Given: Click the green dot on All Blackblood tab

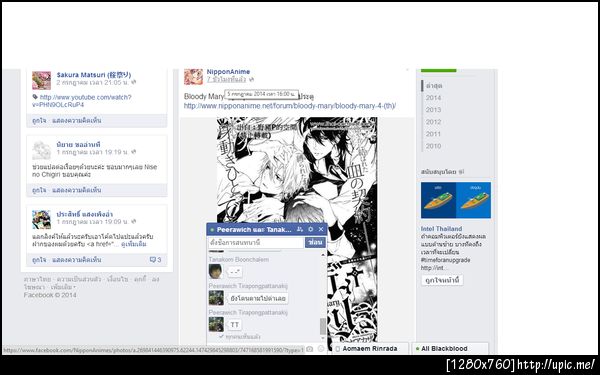Looking at the screenshot, I should (417, 349).
